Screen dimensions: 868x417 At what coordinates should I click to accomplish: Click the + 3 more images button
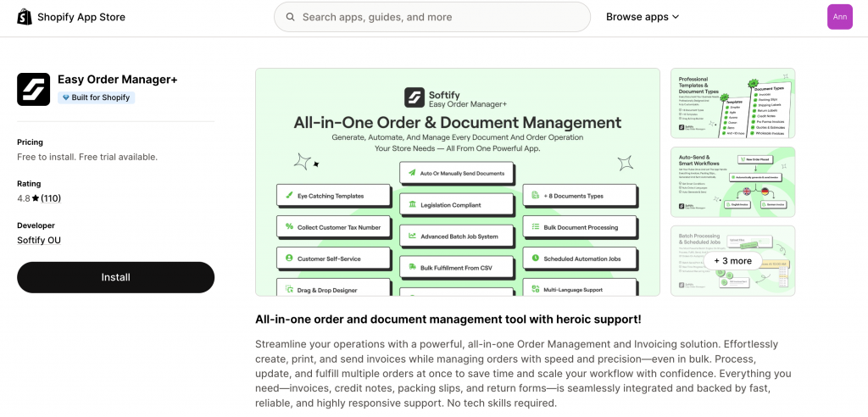[x=732, y=261]
